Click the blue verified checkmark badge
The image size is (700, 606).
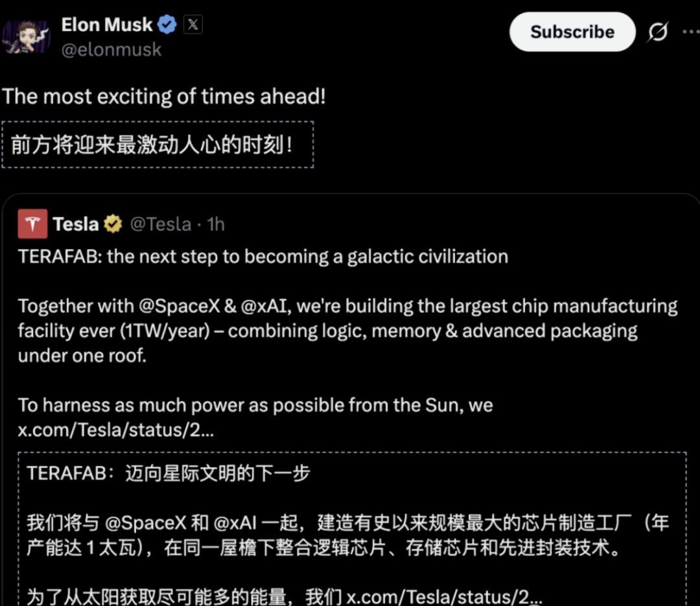pyautogui.click(x=167, y=25)
